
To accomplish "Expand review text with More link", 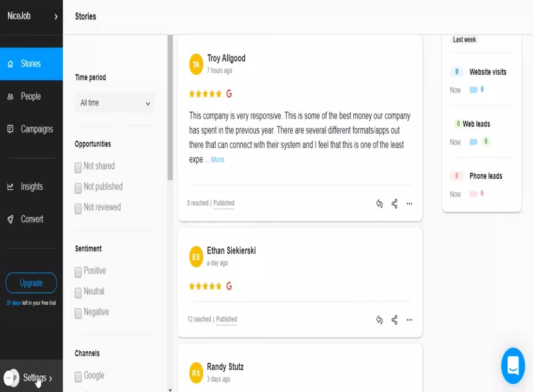I will [217, 160].
